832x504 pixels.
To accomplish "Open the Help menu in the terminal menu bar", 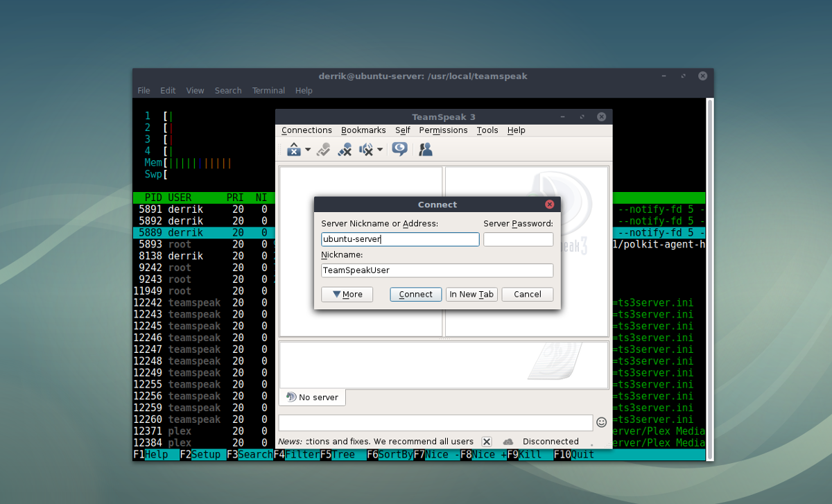I will (x=304, y=91).
